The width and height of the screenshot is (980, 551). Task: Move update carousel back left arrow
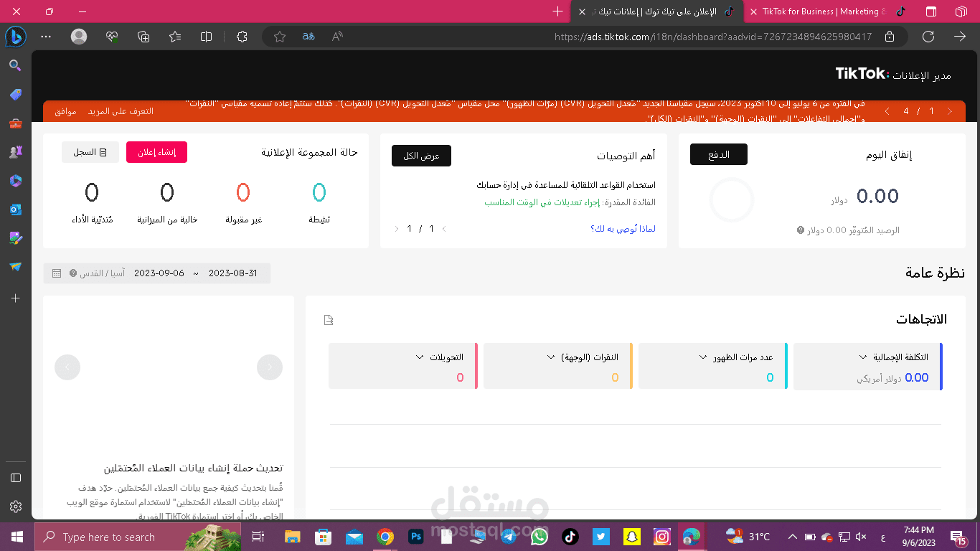(67, 367)
